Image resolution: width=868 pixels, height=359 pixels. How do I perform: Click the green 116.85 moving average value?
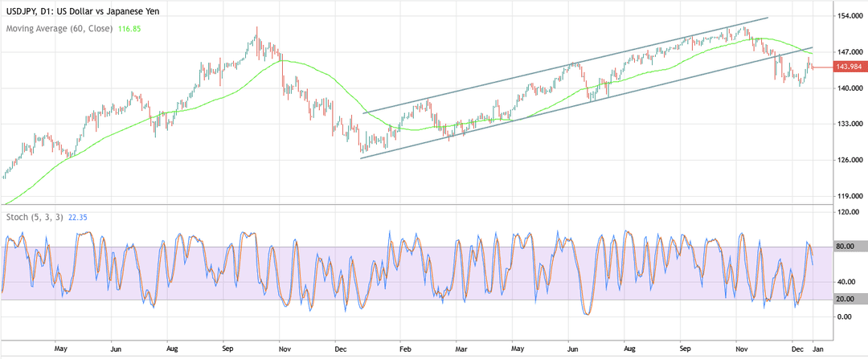pyautogui.click(x=129, y=27)
